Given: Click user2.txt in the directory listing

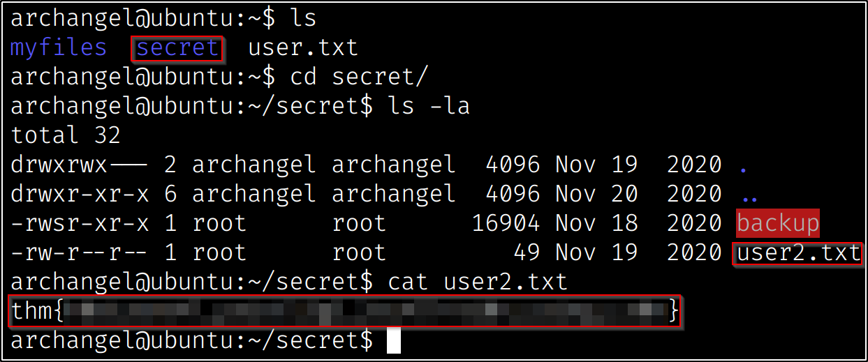Looking at the screenshot, I should (798, 253).
